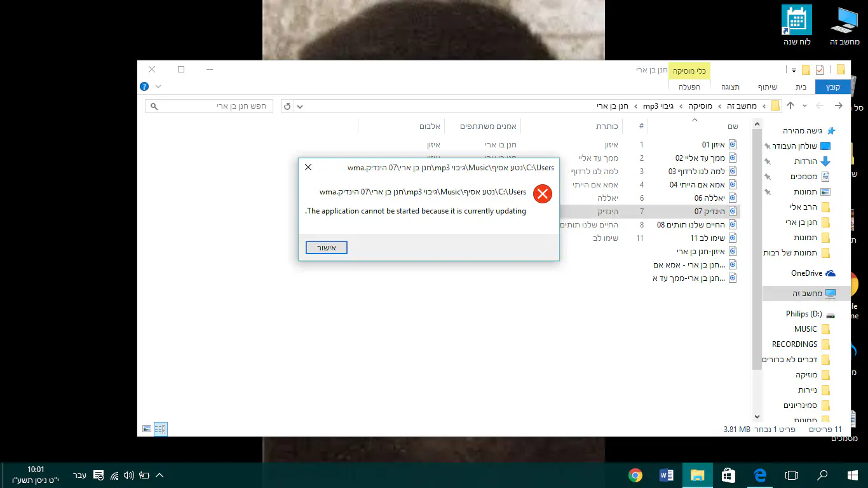This screenshot has width=868, height=488.
Task: Expand the ribbon using the chevron
Action: (158, 86)
